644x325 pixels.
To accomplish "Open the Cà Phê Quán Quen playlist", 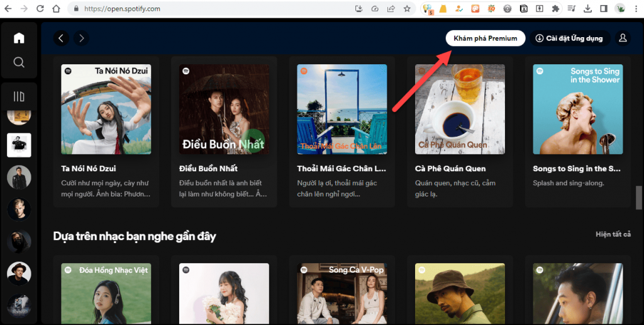I will (460, 109).
